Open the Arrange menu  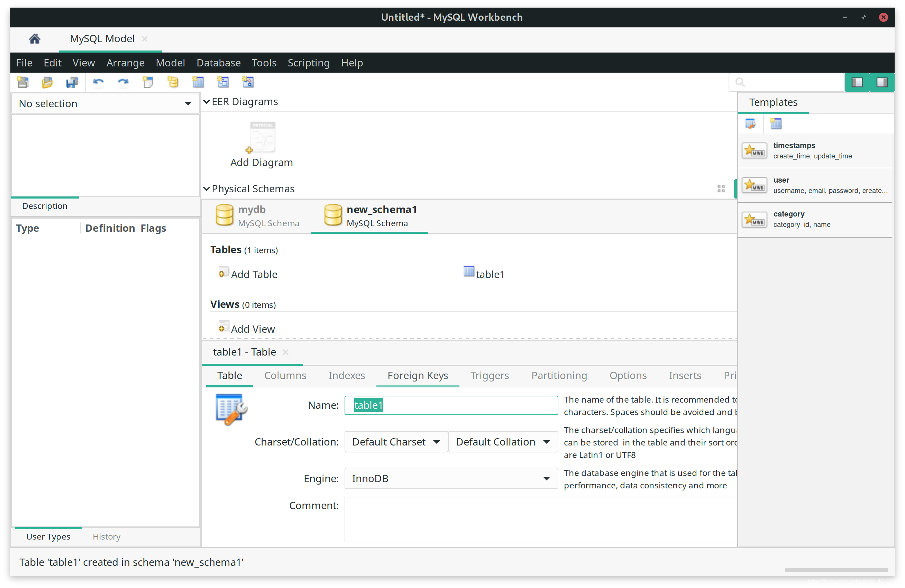click(x=126, y=63)
